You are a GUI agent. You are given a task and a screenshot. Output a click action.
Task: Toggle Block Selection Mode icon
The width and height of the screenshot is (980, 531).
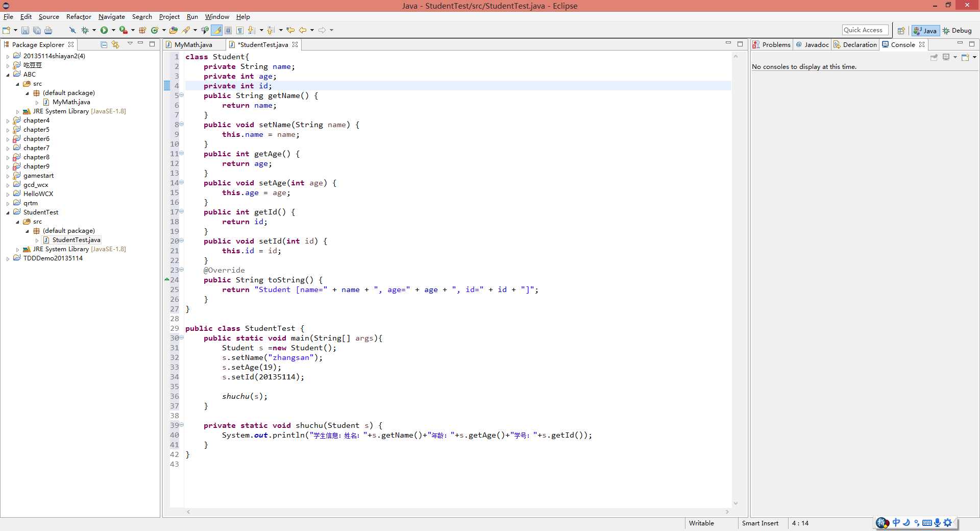coord(228,31)
